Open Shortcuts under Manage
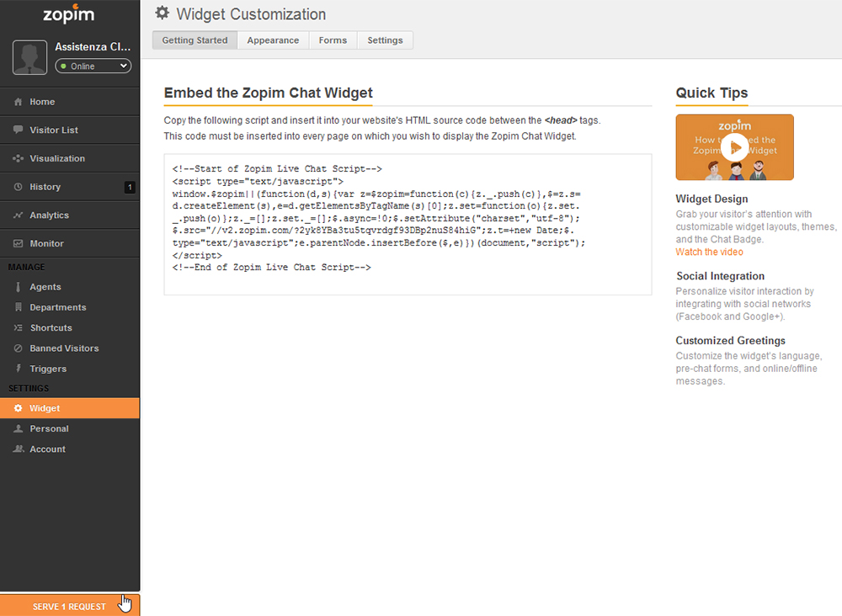Image resolution: width=842 pixels, height=616 pixels. pyautogui.click(x=70, y=328)
